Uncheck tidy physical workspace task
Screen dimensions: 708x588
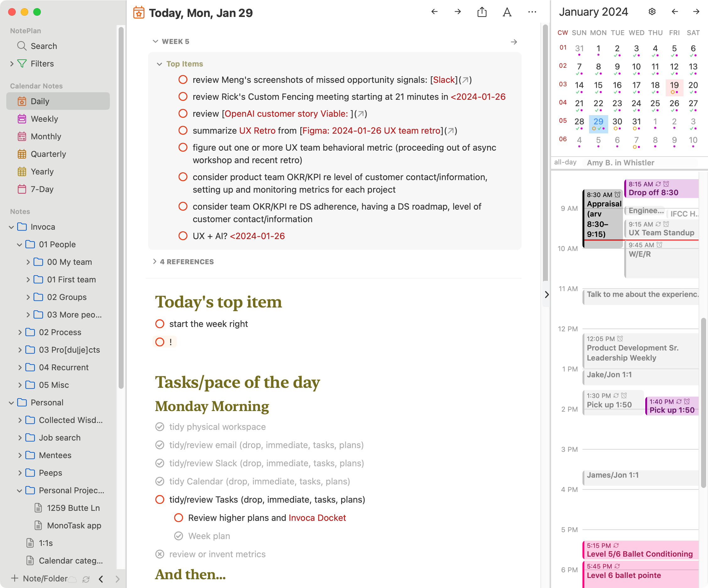pyautogui.click(x=160, y=427)
